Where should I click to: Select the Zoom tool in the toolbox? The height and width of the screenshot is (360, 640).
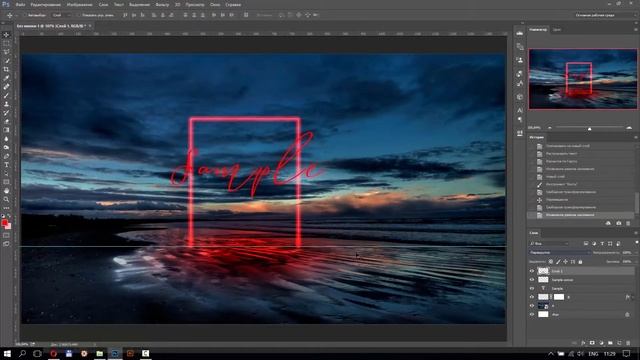(6, 200)
